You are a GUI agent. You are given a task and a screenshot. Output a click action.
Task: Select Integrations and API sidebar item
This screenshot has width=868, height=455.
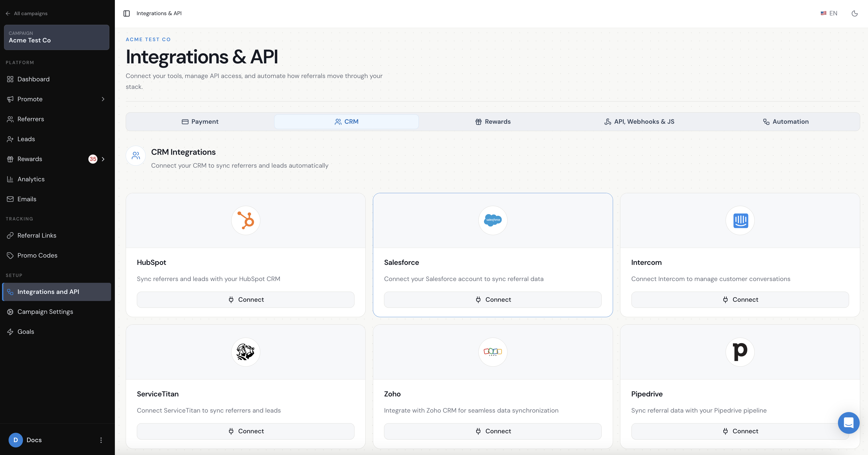(57, 292)
